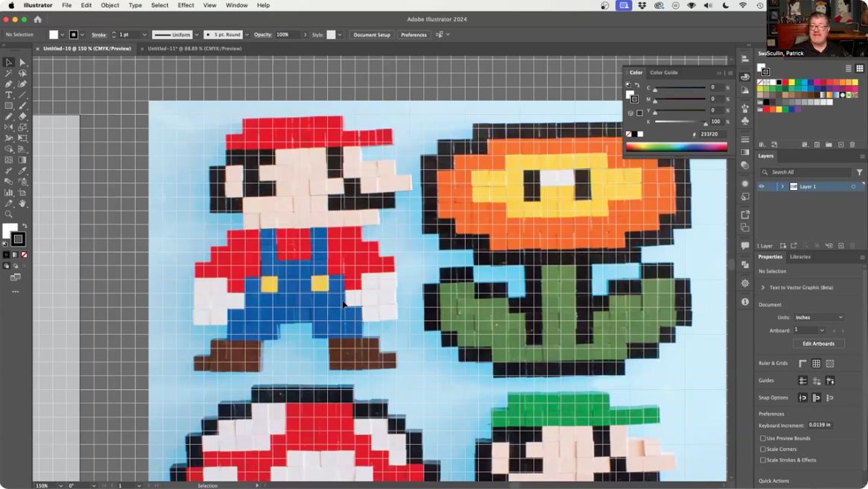Select the Pen tool

click(x=9, y=84)
